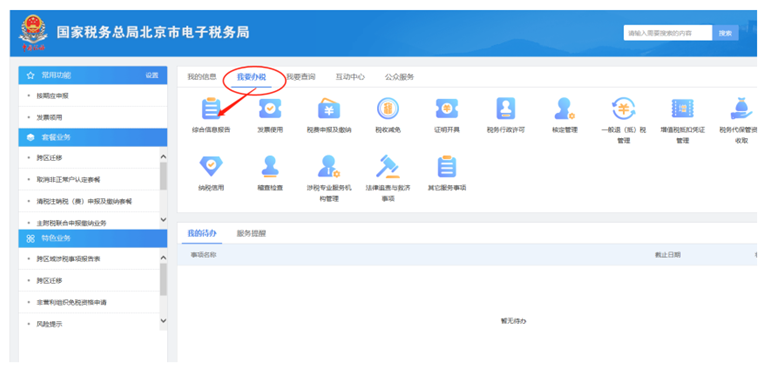Click up arrow of 套餐业务 list
Screen dimensions: 772x392
163,157
